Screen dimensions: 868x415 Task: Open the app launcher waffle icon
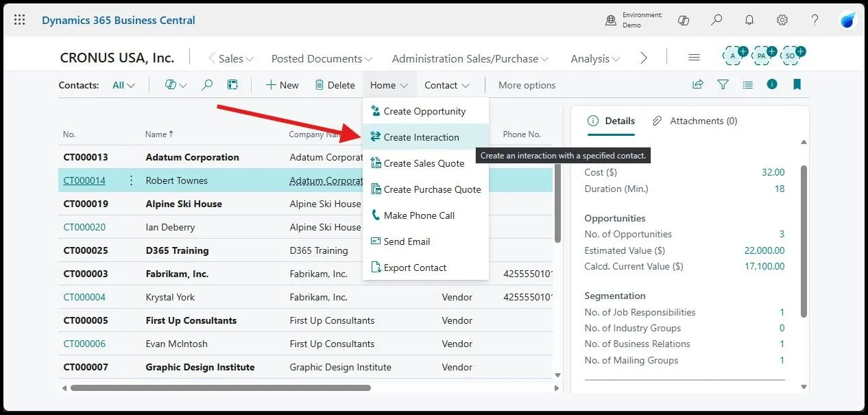point(19,20)
